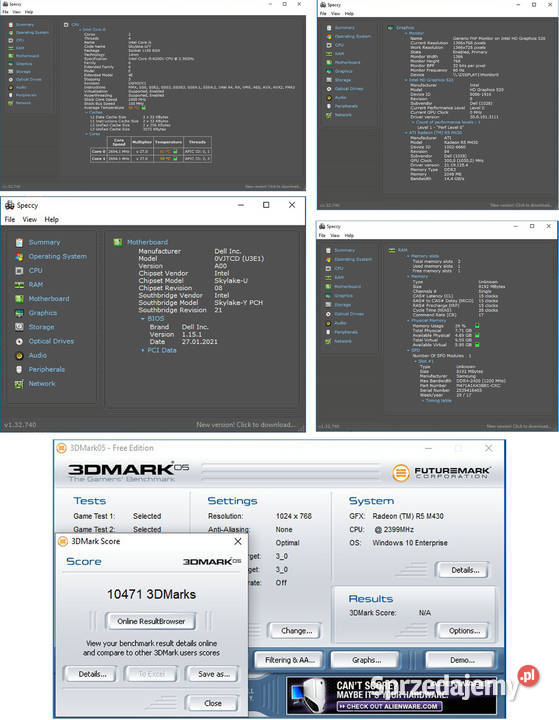559x720 pixels.
Task: Collapse Intel HD Graphics 520 node
Action: [x=406, y=80]
